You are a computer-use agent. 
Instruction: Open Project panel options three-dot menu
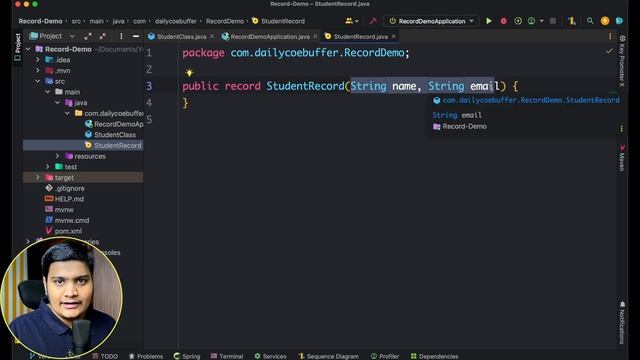point(121,36)
